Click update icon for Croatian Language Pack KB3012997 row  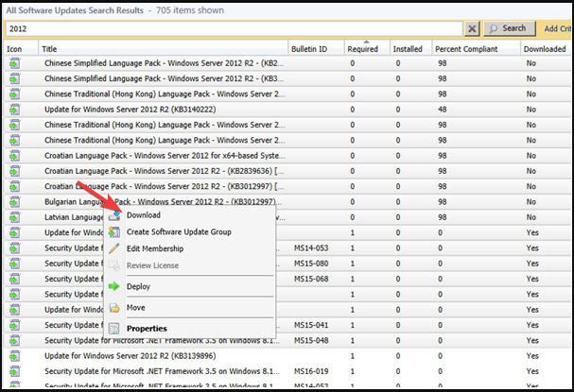point(14,186)
